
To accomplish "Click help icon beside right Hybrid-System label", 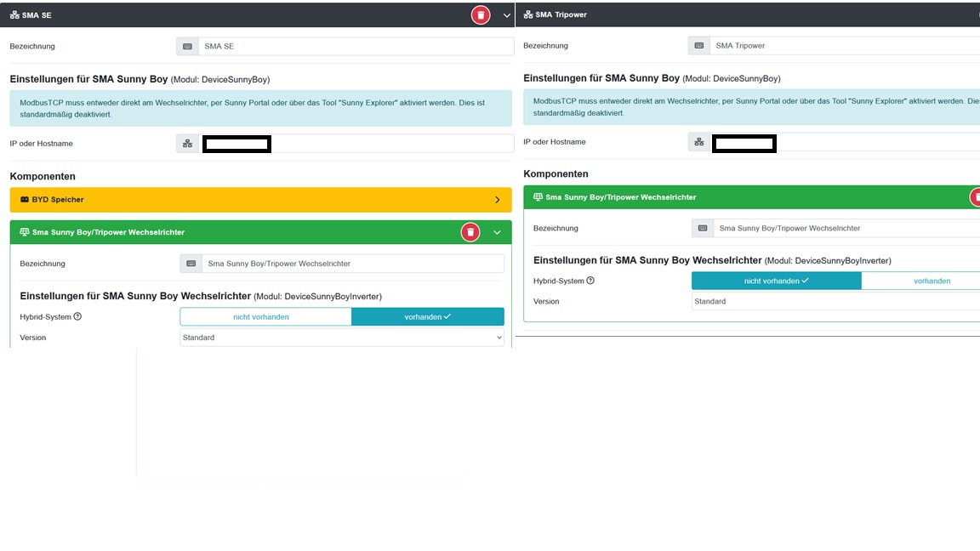I will pyautogui.click(x=590, y=281).
